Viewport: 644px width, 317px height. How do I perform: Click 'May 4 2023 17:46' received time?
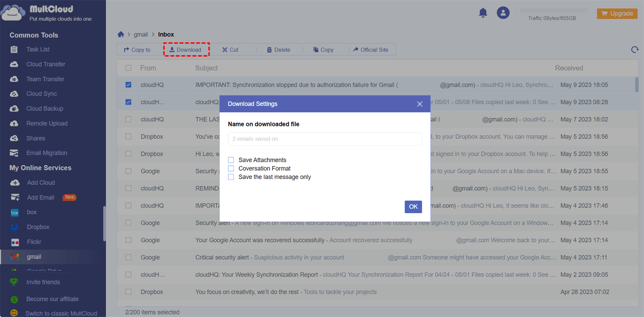click(584, 206)
